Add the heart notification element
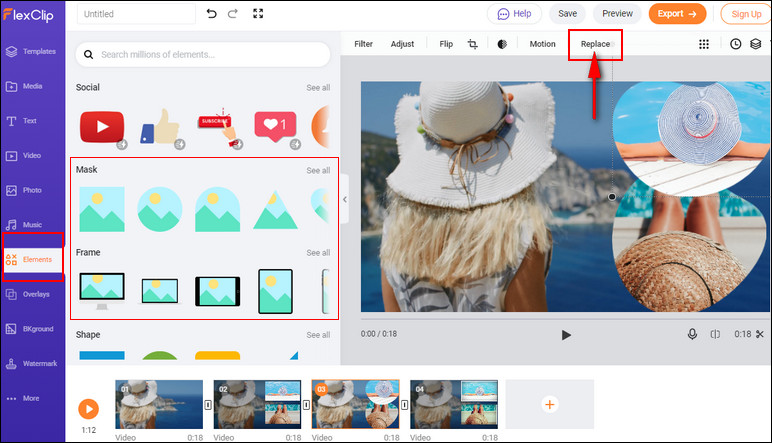 point(275,127)
